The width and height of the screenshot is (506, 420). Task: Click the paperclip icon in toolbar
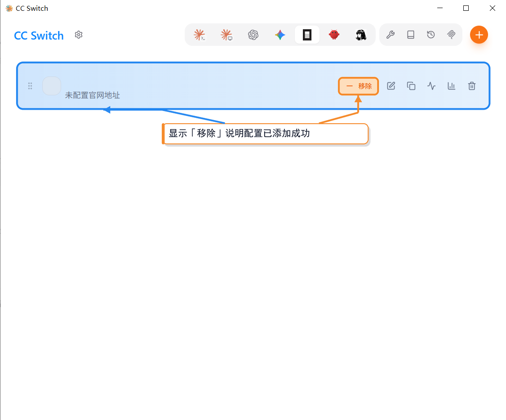pyautogui.click(x=451, y=35)
